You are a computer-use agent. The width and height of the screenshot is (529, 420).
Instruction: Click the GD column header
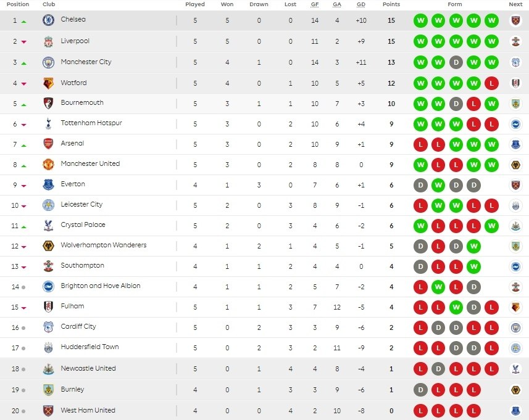coord(361,4)
